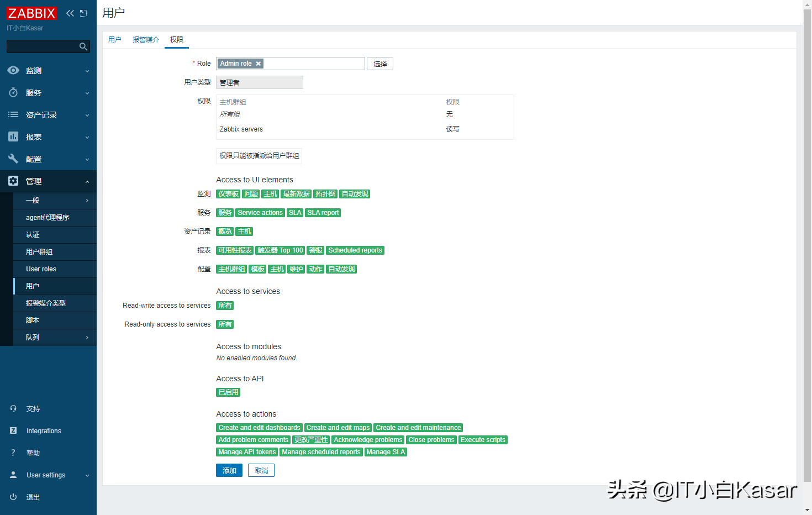Click the 选择 button beside Role
This screenshot has width=812, height=515.
coord(380,64)
